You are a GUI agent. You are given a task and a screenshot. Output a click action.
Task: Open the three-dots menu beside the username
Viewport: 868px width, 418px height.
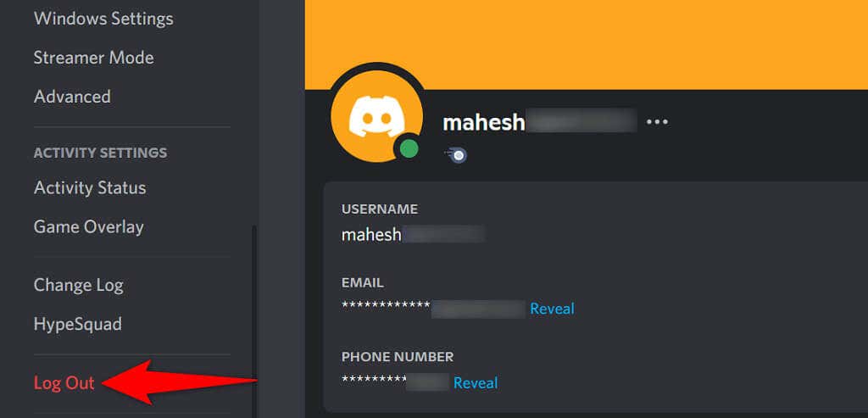[x=657, y=122]
